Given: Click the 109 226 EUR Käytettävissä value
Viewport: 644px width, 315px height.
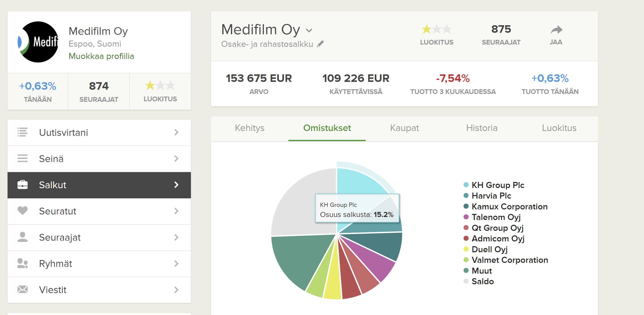Looking at the screenshot, I should [x=356, y=78].
